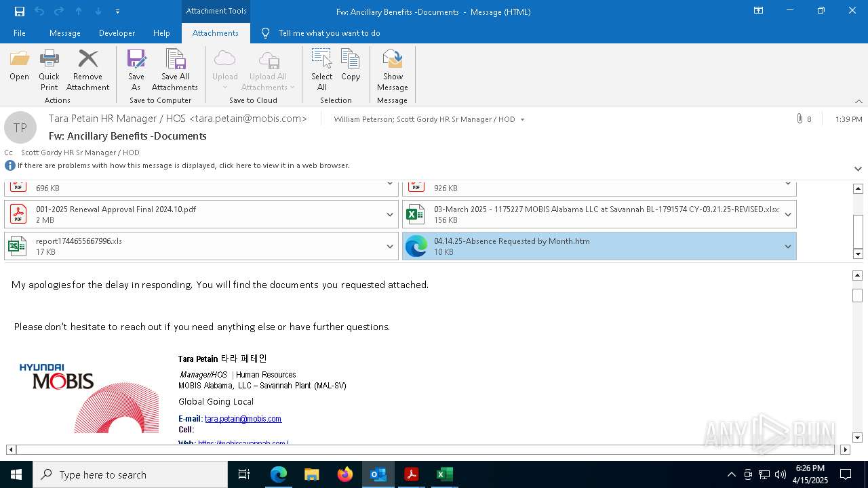This screenshot has height=488, width=868.
Task: Expand dropdown for Renewal Approval PDF attachment
Action: click(x=390, y=214)
